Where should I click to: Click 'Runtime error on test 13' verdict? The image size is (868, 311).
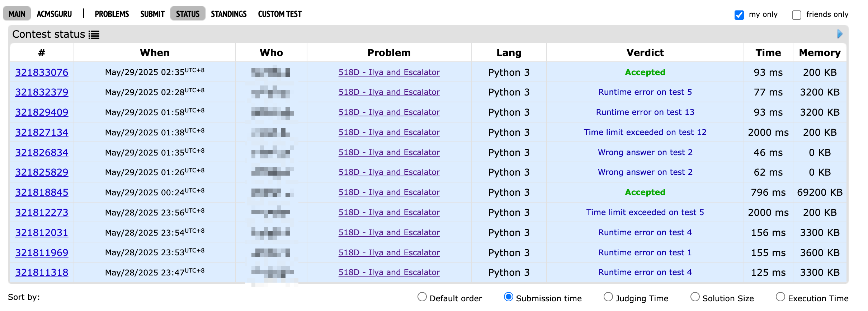(645, 112)
